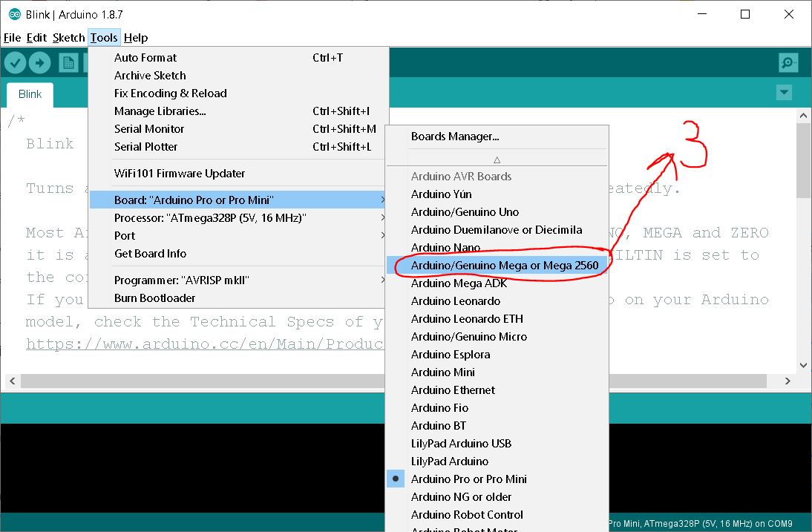Select Fix Encoding & Reload
The width and height of the screenshot is (812, 532).
pos(238,93)
